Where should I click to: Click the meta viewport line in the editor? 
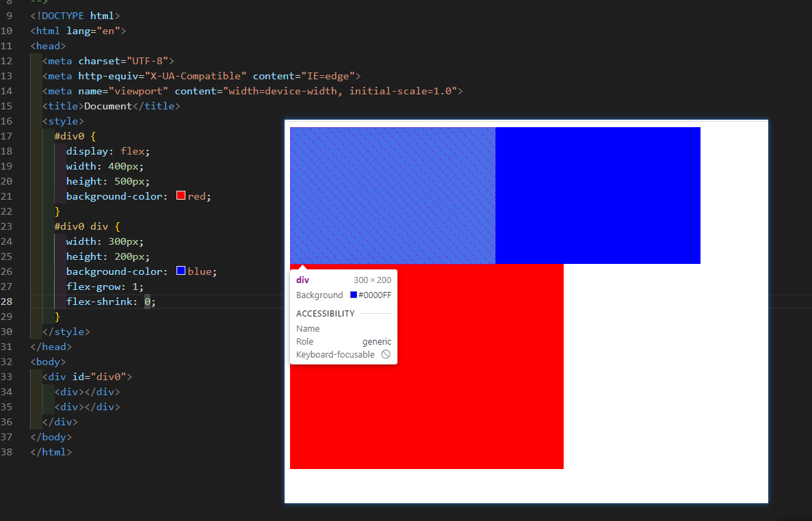point(252,91)
